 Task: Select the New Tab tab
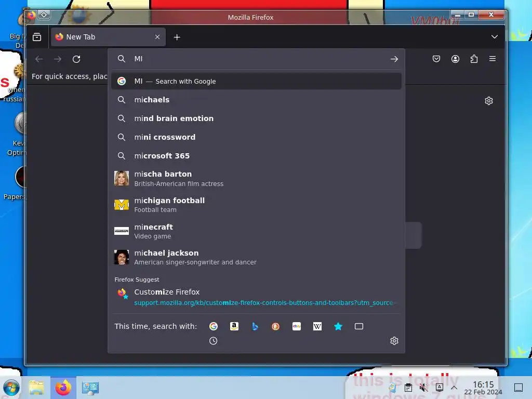(x=108, y=37)
